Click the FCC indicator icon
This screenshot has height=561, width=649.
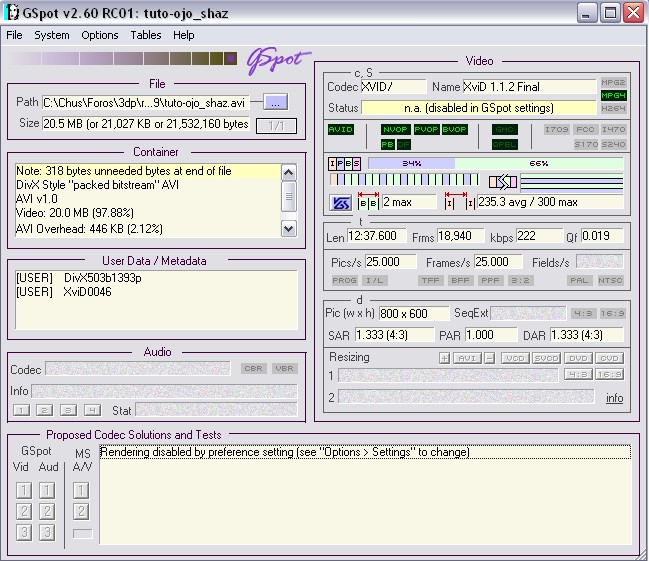pyautogui.click(x=585, y=130)
